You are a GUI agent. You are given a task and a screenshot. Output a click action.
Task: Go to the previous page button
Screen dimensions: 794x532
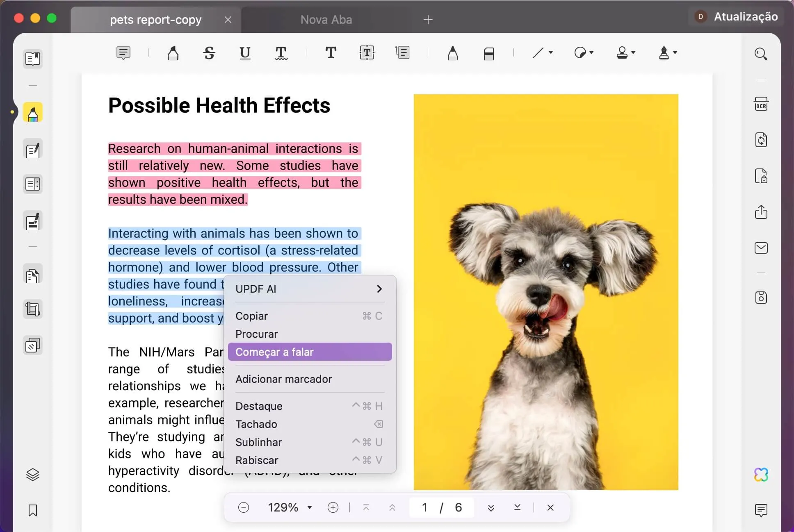point(392,507)
